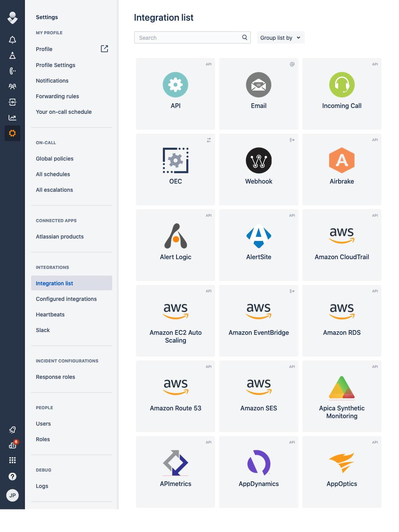The width and height of the screenshot is (399, 532).
Task: Open the Amazon CloudTrail integration
Action: tap(342, 245)
